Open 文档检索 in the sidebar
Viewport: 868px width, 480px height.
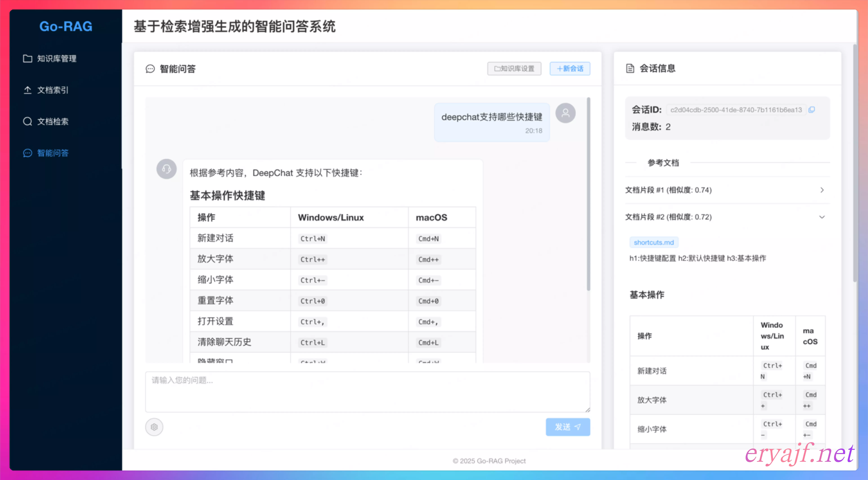pos(66,122)
